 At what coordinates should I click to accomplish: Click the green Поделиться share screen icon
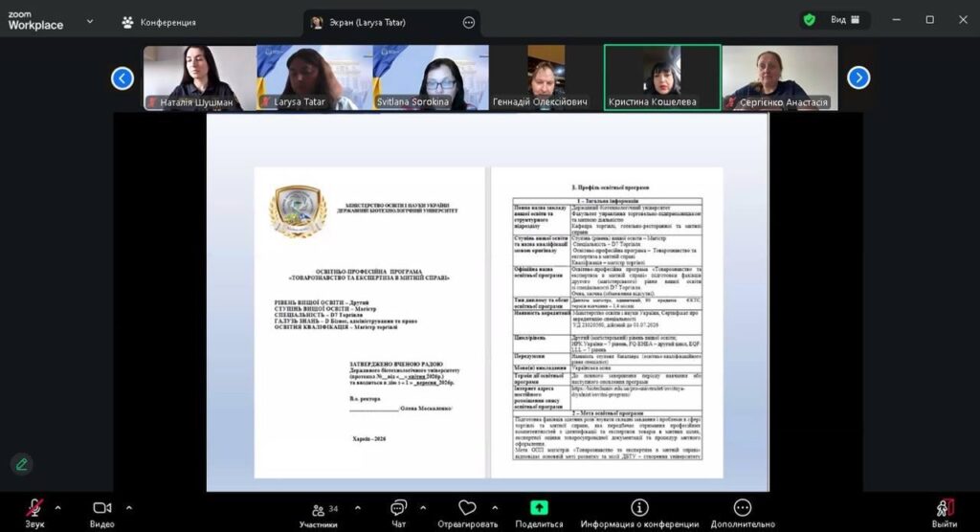[x=539, y=508]
